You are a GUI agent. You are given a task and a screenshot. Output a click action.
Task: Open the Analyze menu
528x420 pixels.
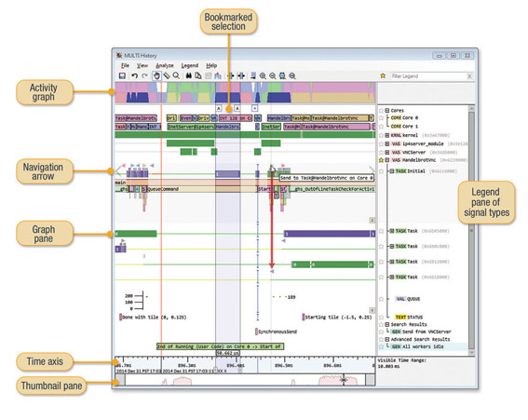165,65
